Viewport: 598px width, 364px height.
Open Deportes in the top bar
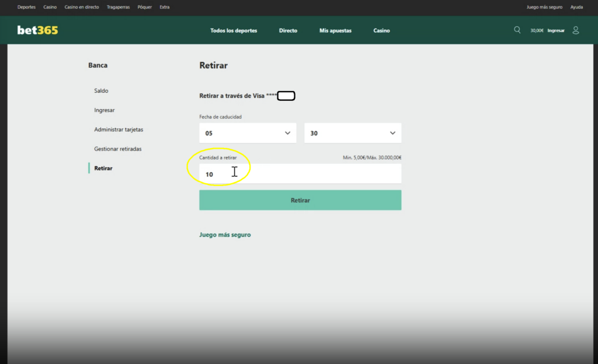pyautogui.click(x=26, y=7)
